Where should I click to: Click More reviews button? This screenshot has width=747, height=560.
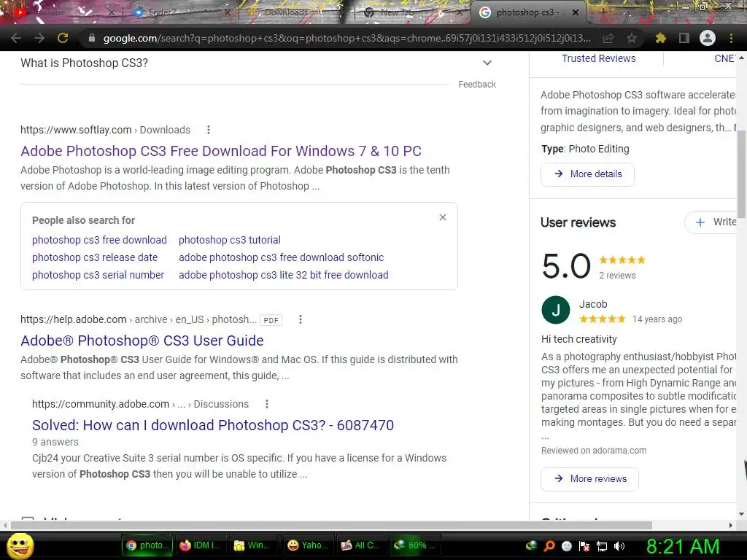589,478
